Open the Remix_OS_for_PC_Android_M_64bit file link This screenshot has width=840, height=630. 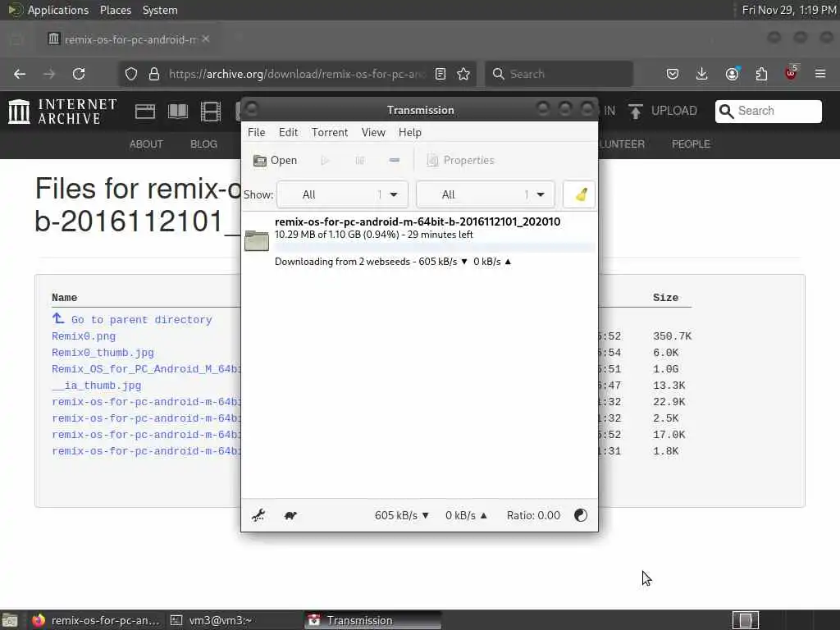[146, 369]
